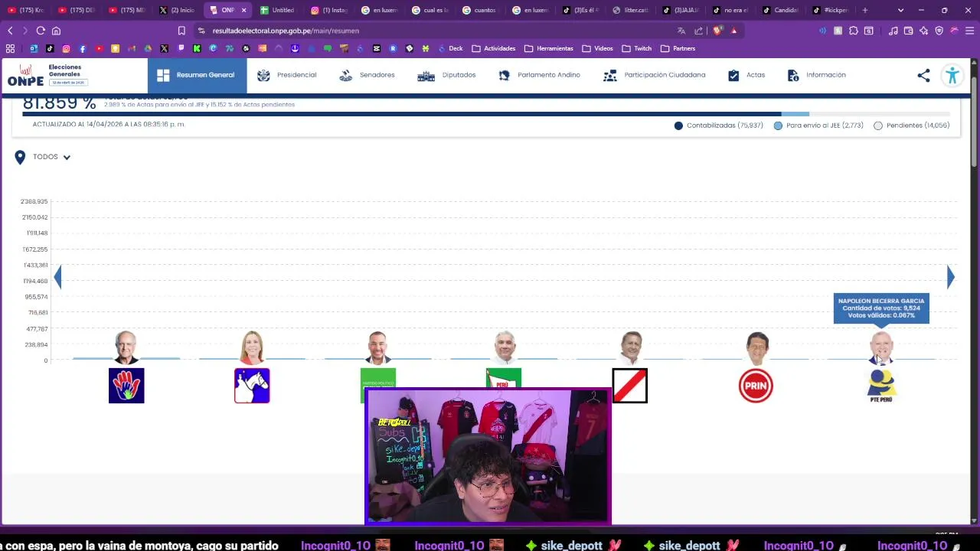Viewport: 980px width, 551px height.
Task: Click the hand-symbol party logo
Action: [126, 386]
